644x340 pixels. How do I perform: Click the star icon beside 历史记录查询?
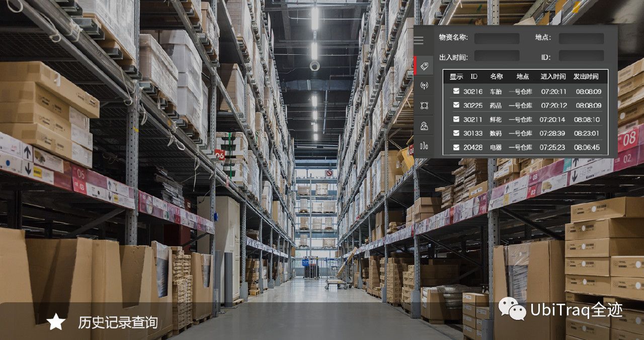(56, 322)
